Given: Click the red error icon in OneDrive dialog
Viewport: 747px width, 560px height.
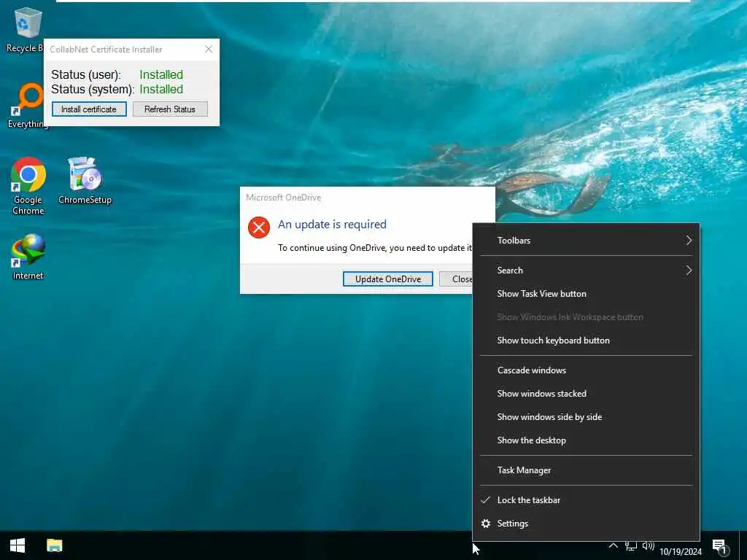Looking at the screenshot, I should coord(259,227).
